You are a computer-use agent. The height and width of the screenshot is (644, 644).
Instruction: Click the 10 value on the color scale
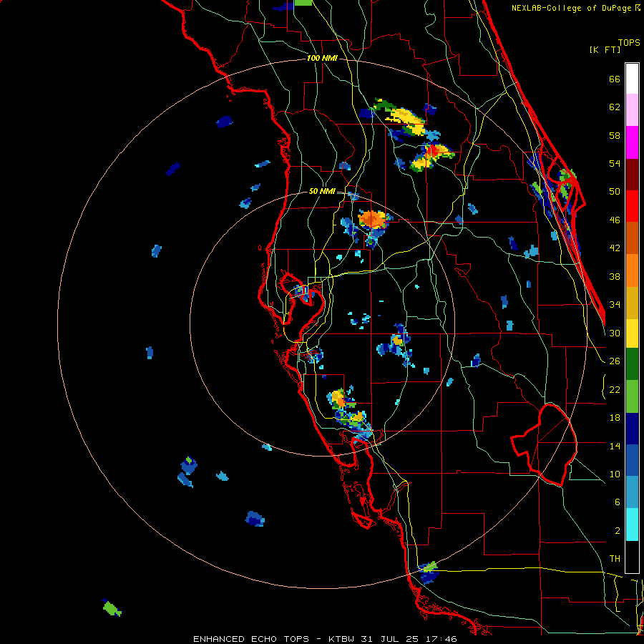(x=615, y=474)
